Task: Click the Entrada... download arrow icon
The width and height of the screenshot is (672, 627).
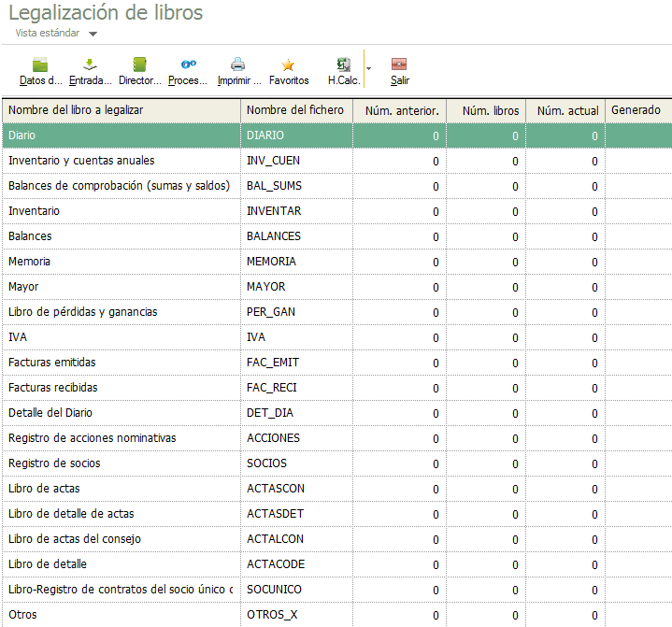Action: coord(90,64)
